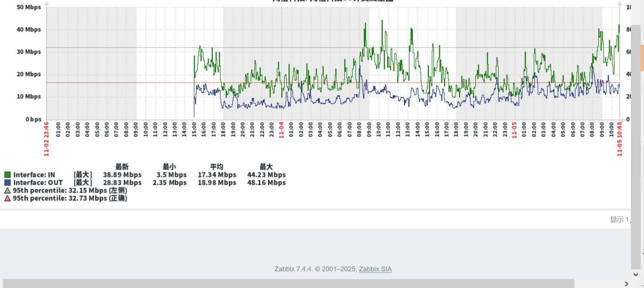Click the green Interface IN legend swatch
This screenshot has width=644, height=288.
(7, 175)
